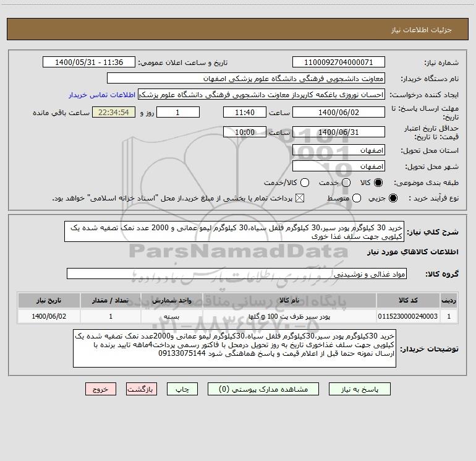The width and height of the screenshot is (476, 461).
Task: Click the buyer organization name field
Action: [246, 79]
